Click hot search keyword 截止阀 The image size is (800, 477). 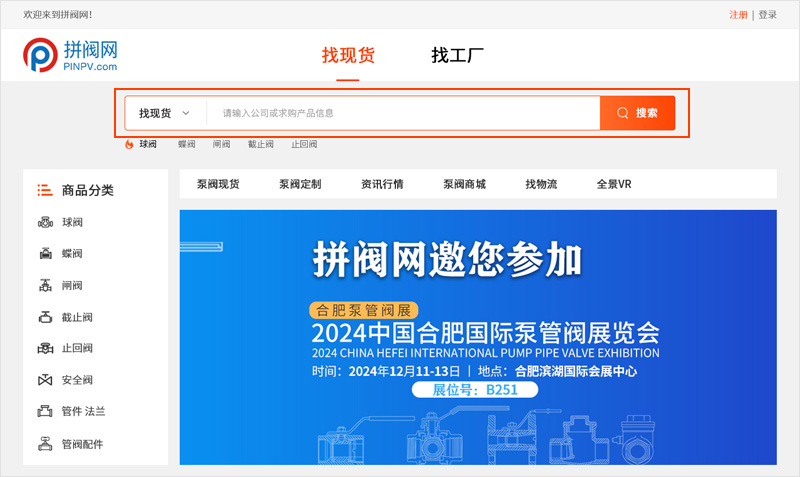(261, 144)
